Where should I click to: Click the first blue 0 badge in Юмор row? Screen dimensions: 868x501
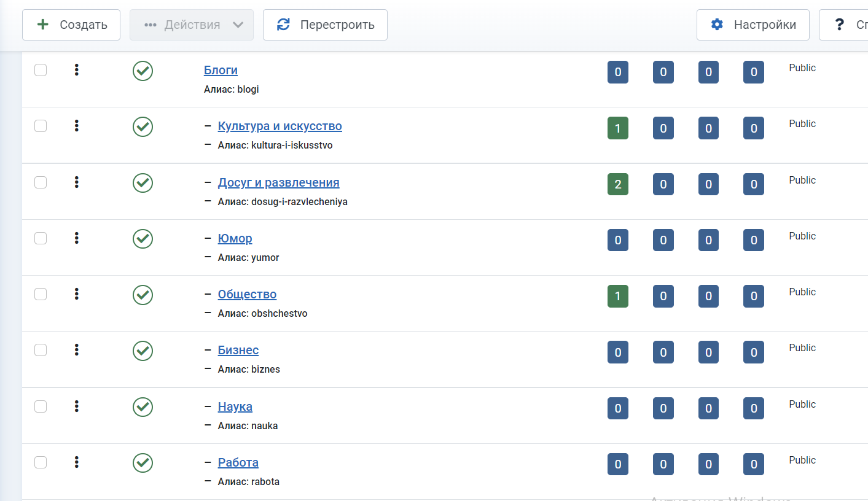click(617, 240)
